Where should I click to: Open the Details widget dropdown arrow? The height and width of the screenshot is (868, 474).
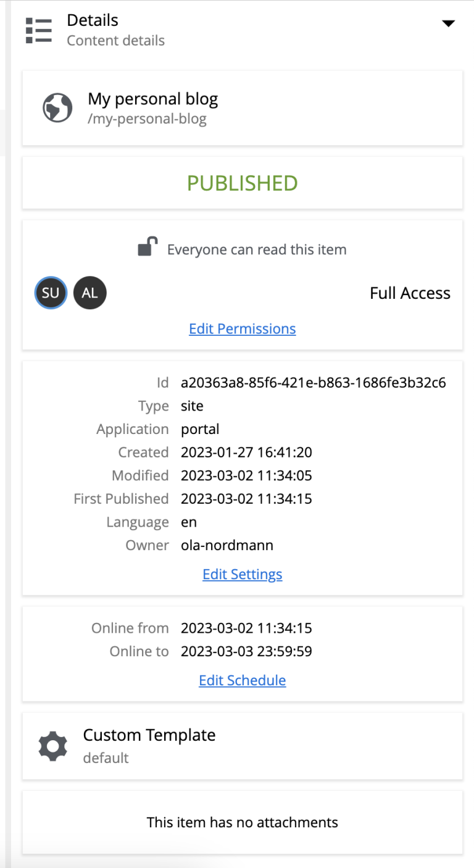tap(449, 23)
